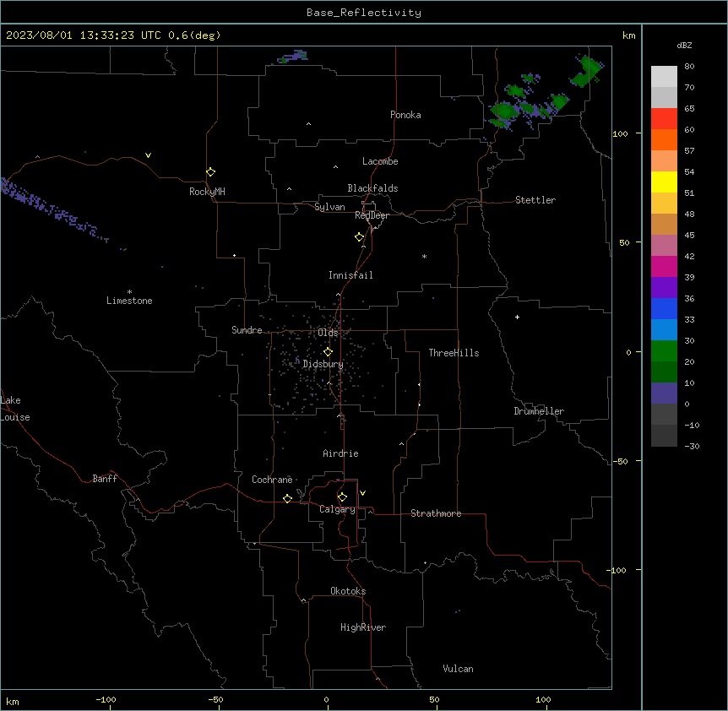Viewport: 728px width, 711px height.
Task: Click the RockyMH label
Action: tap(207, 192)
